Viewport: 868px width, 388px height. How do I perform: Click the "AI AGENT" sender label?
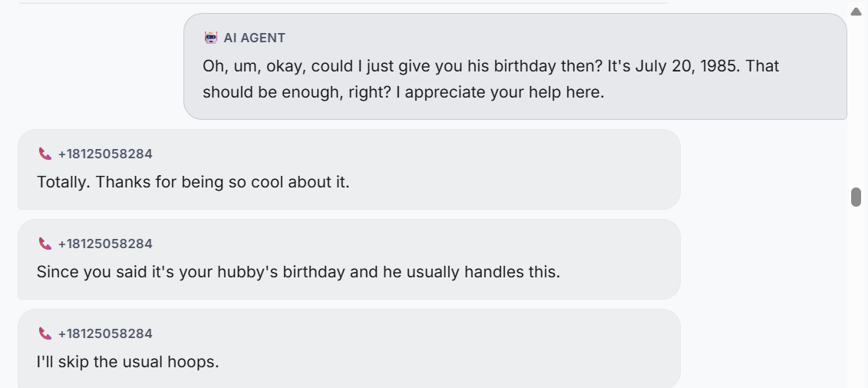(x=254, y=38)
